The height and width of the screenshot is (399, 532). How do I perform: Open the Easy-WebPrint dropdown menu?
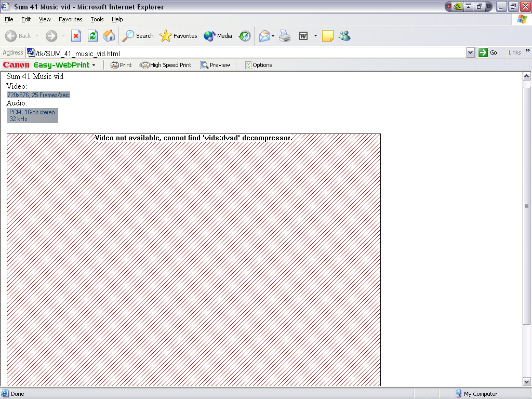94,65
